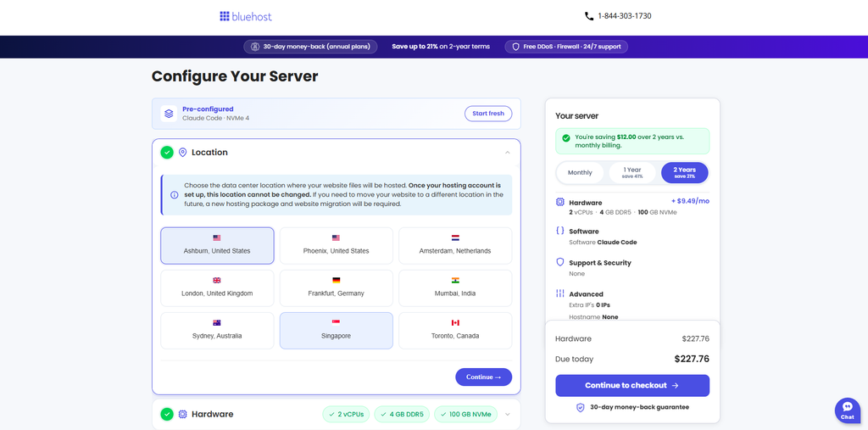
Task: Click the "+ $9.49/mo" hardware price
Action: (689, 201)
